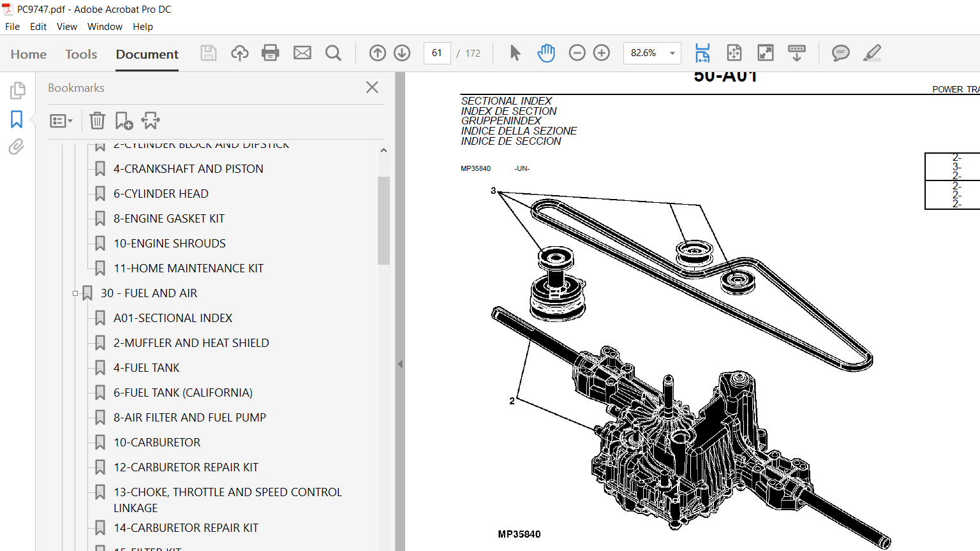Click the bookmarks scrollbar up arrow

(x=383, y=151)
